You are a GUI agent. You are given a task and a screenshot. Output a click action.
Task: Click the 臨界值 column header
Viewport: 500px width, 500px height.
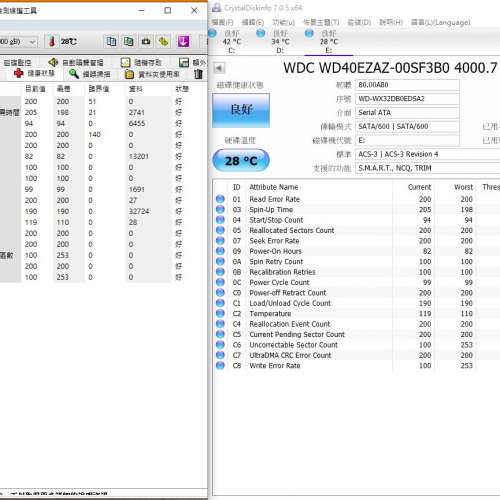[x=99, y=89]
